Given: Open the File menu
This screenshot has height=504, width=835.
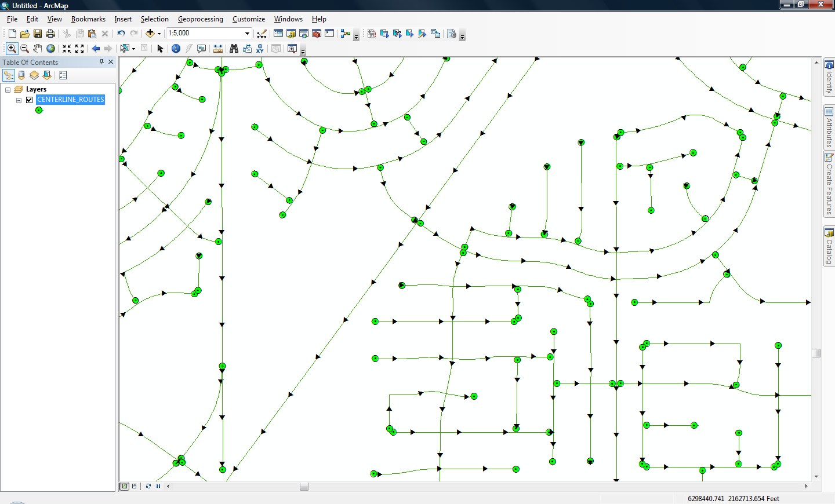Looking at the screenshot, I should coord(12,19).
